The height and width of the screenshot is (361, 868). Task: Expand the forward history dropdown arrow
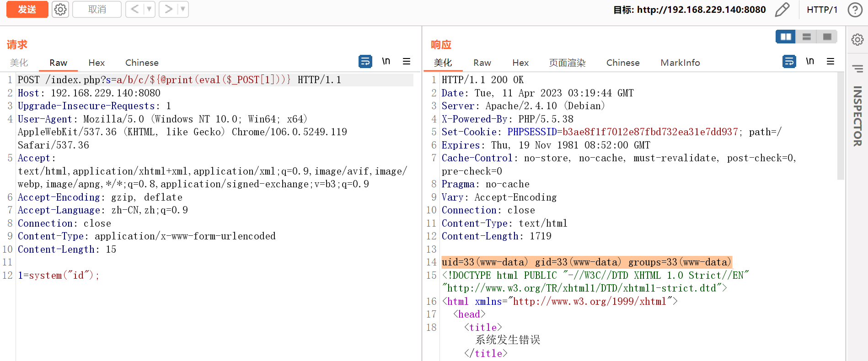(183, 9)
